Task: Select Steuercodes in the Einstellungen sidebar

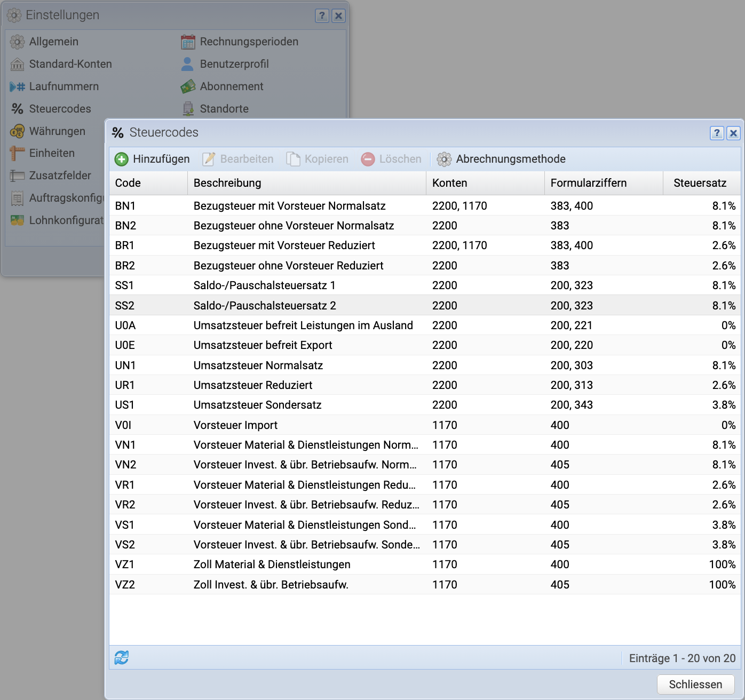Action: coord(60,109)
